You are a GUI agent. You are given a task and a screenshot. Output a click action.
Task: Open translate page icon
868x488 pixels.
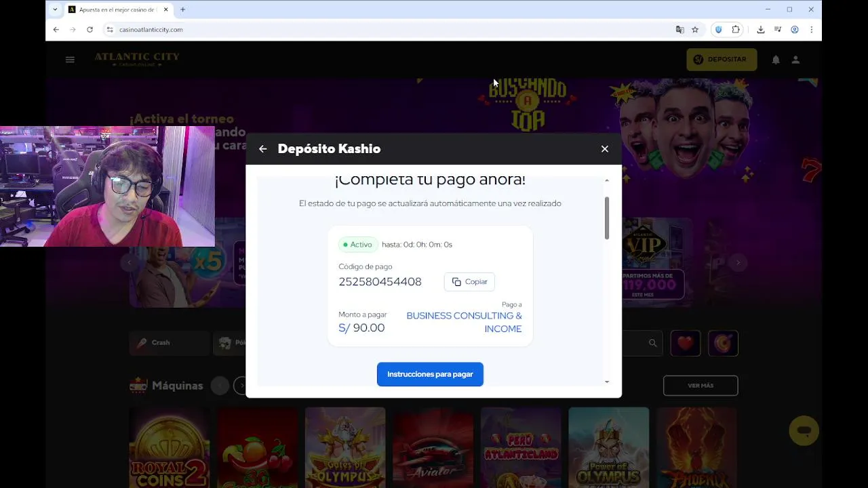[x=679, y=30]
